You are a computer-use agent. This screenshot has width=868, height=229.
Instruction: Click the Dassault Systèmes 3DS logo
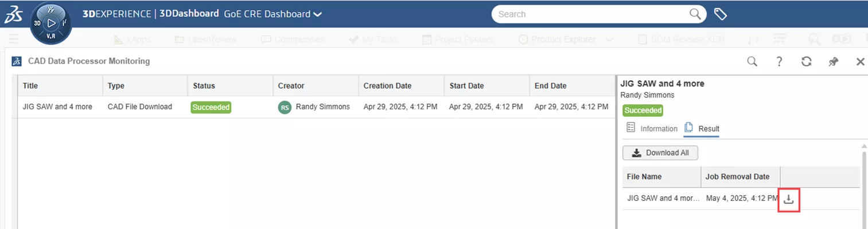pos(13,16)
